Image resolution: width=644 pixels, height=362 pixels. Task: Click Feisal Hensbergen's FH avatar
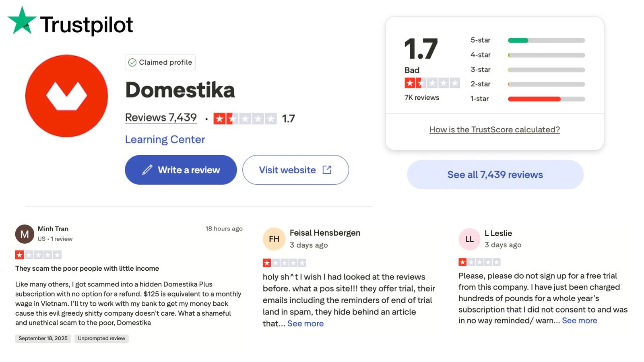[x=274, y=239]
